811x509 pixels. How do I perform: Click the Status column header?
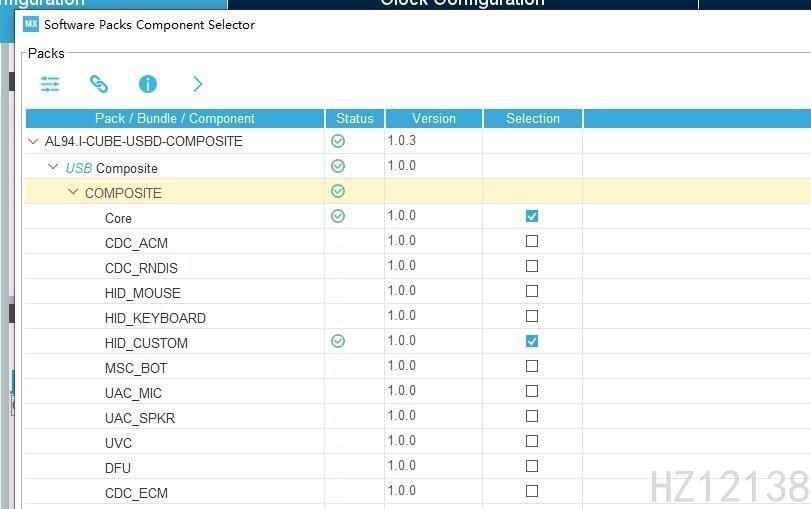point(355,118)
